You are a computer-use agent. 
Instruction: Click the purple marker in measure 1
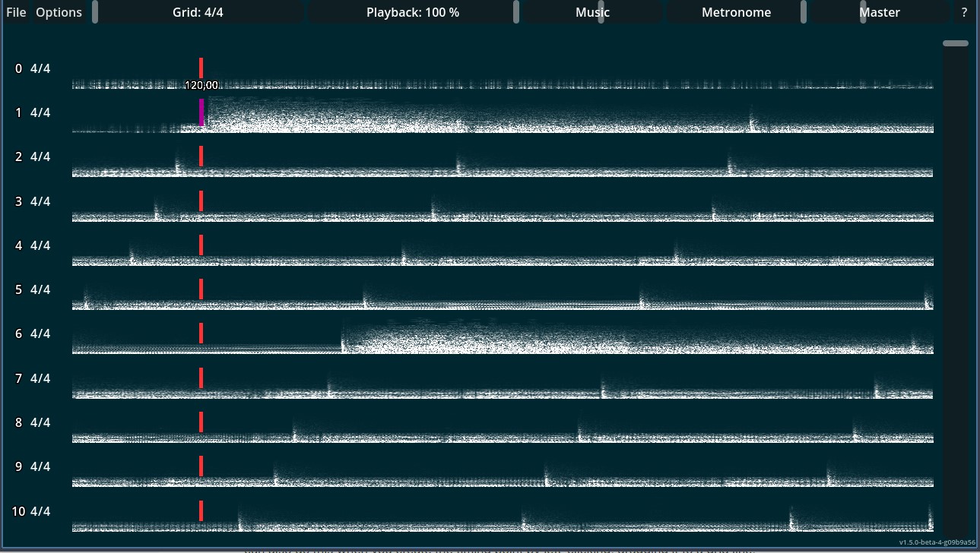[x=201, y=112]
